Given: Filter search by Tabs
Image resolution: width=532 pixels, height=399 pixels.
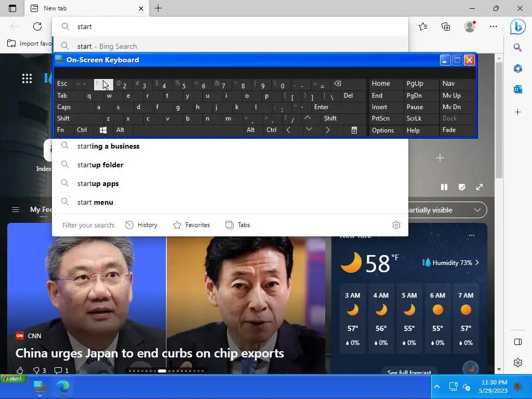Looking at the screenshot, I should click(237, 225).
